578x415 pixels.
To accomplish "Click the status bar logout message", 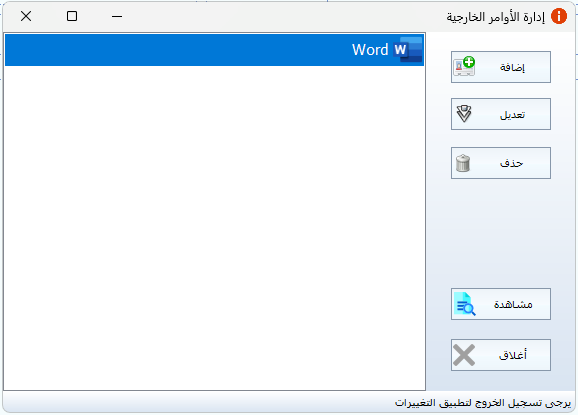I will point(483,402).
